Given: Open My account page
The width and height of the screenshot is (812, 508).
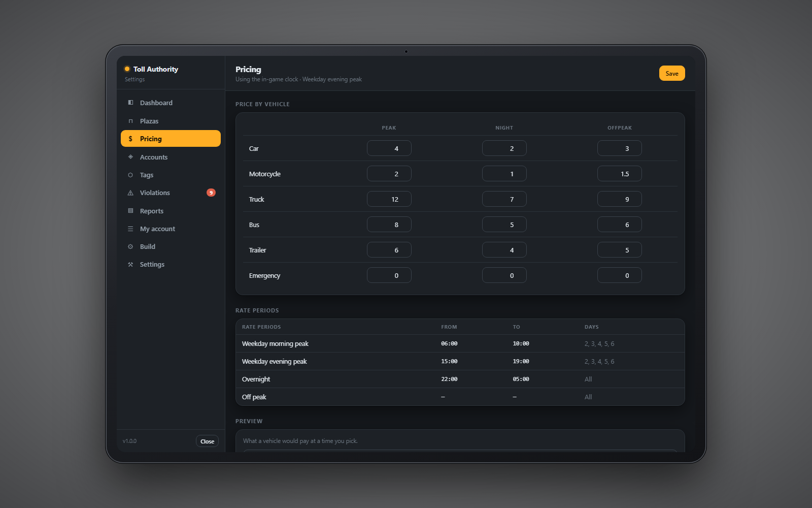Looking at the screenshot, I should coord(171,229).
